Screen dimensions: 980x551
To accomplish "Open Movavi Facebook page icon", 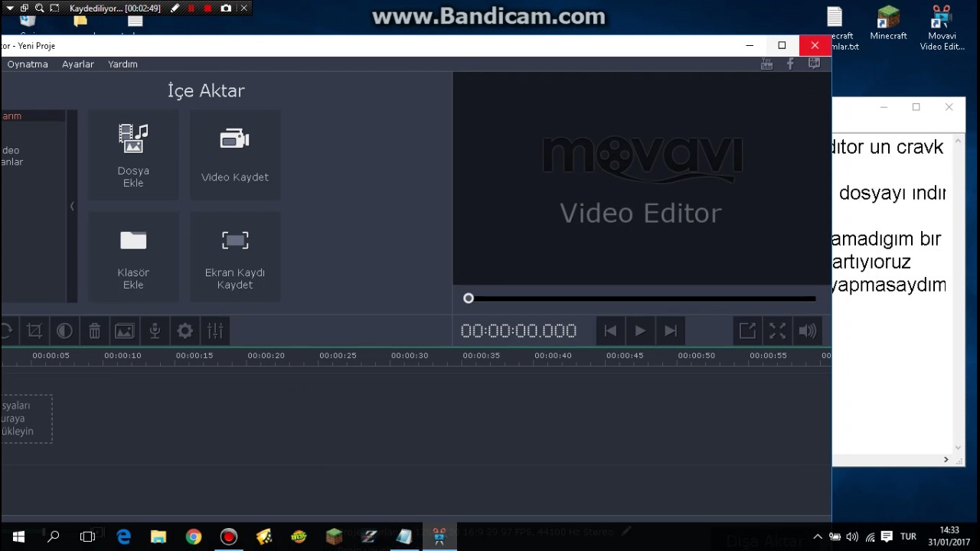I will [x=790, y=64].
